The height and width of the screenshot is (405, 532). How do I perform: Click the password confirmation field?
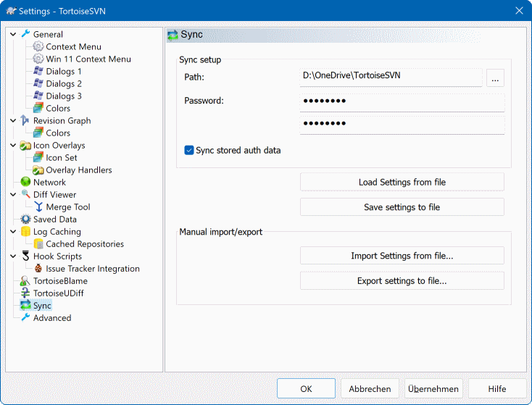402,125
